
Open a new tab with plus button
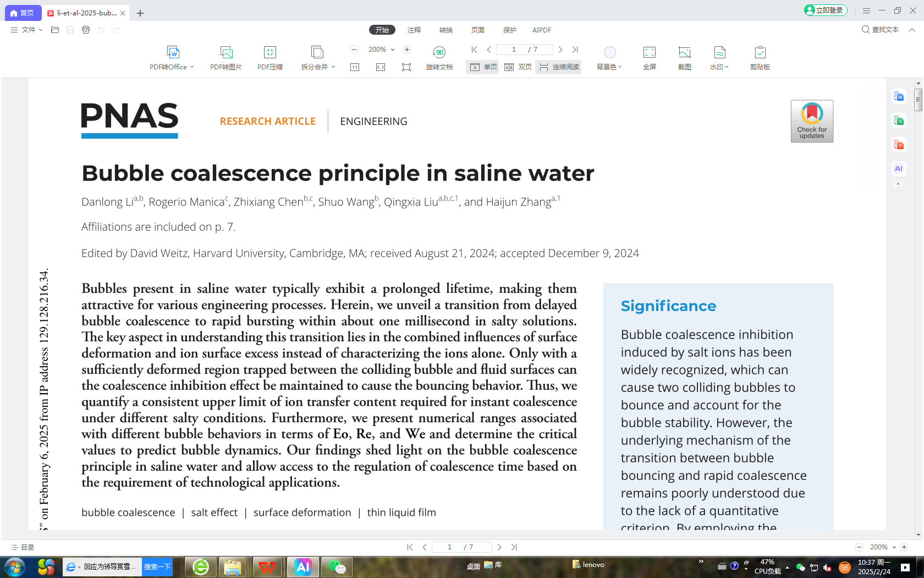click(140, 13)
